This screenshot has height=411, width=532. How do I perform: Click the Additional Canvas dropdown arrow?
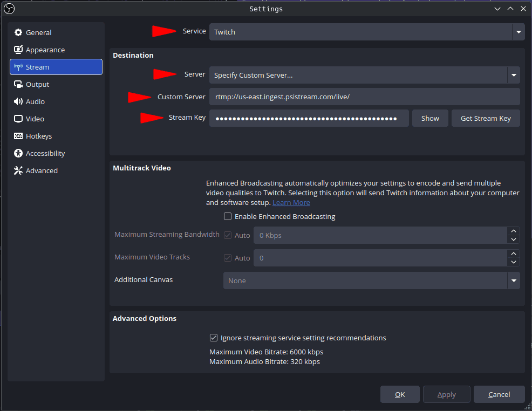tap(514, 280)
